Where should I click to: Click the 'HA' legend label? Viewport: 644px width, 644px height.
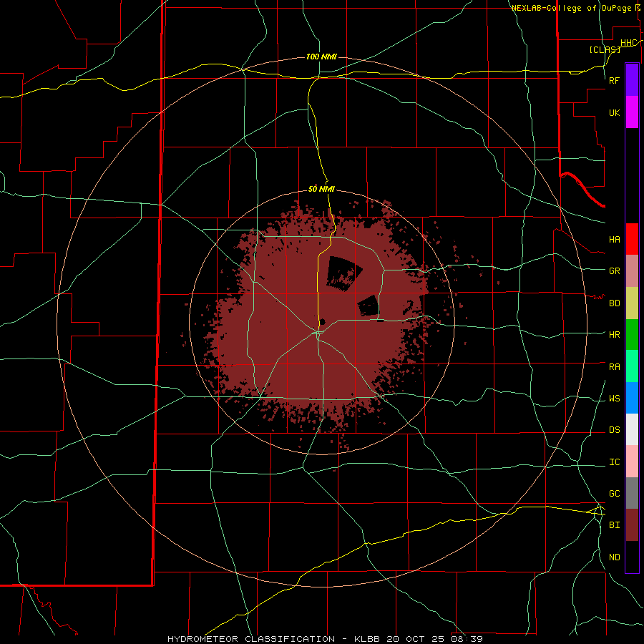(x=614, y=240)
